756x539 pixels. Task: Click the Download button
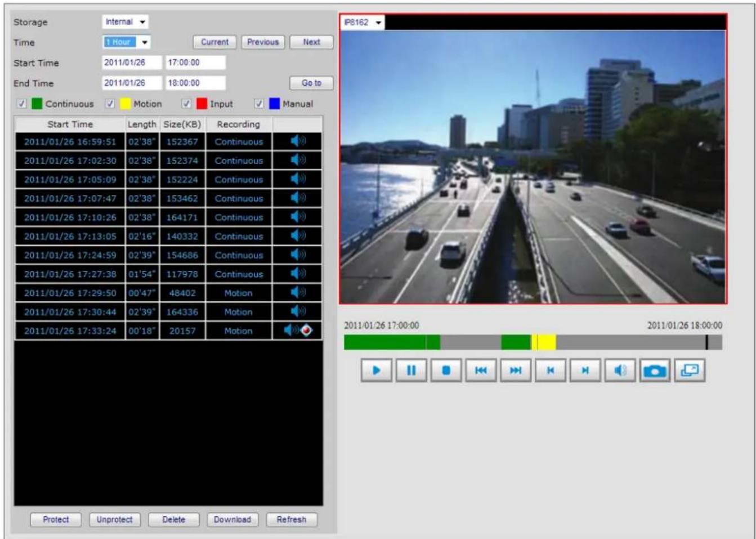coord(232,520)
